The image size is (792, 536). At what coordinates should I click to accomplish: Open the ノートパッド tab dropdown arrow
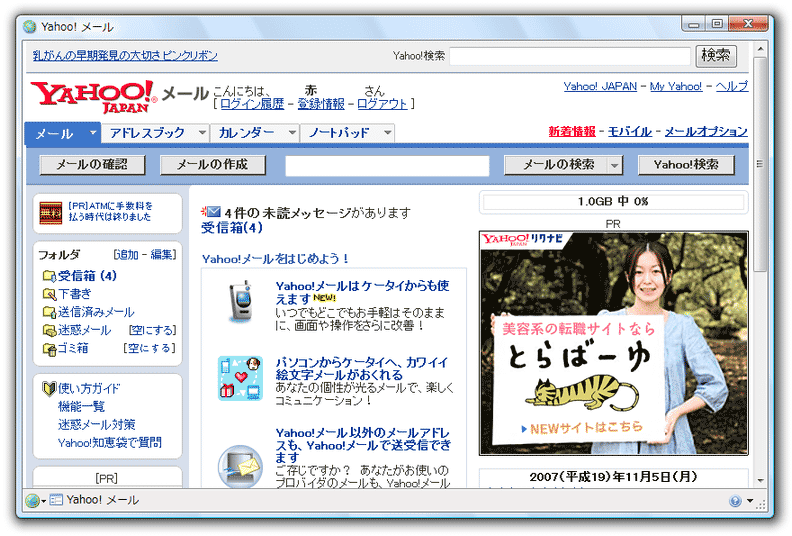[387, 133]
